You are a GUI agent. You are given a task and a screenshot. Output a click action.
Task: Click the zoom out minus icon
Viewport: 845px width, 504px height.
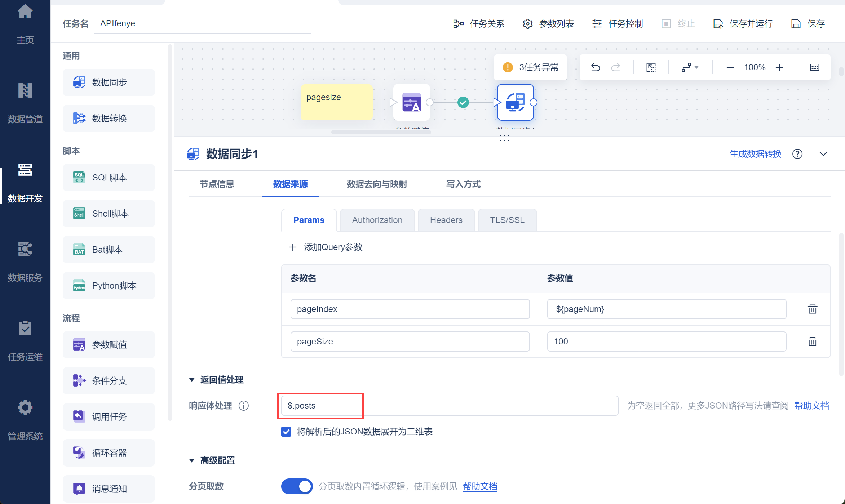point(730,67)
